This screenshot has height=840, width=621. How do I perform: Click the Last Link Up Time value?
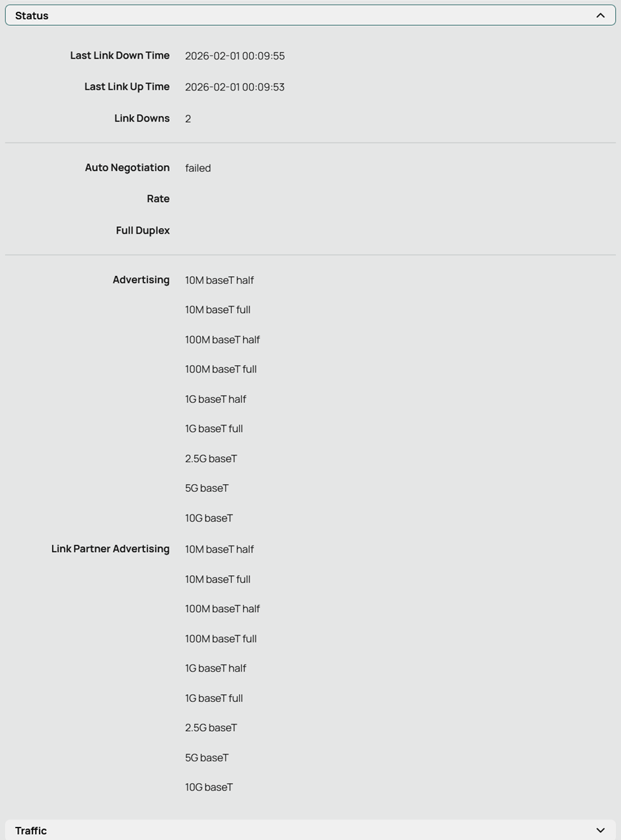pyautogui.click(x=235, y=87)
